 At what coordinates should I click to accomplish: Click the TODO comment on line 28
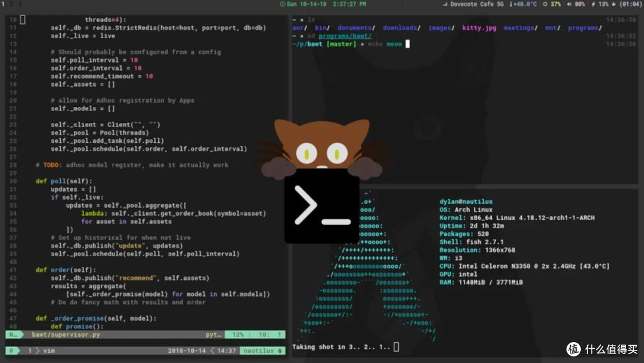tap(132, 165)
